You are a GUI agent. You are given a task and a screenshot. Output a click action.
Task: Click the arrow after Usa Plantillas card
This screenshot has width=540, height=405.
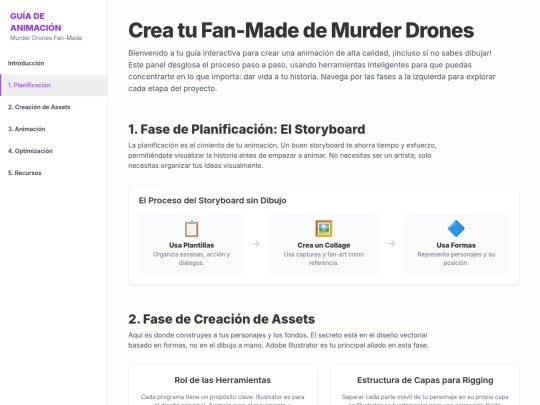point(256,243)
